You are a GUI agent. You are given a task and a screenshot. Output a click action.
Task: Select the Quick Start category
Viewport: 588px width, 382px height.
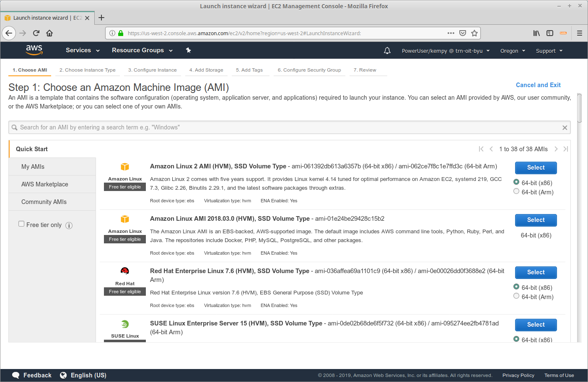(x=52, y=149)
